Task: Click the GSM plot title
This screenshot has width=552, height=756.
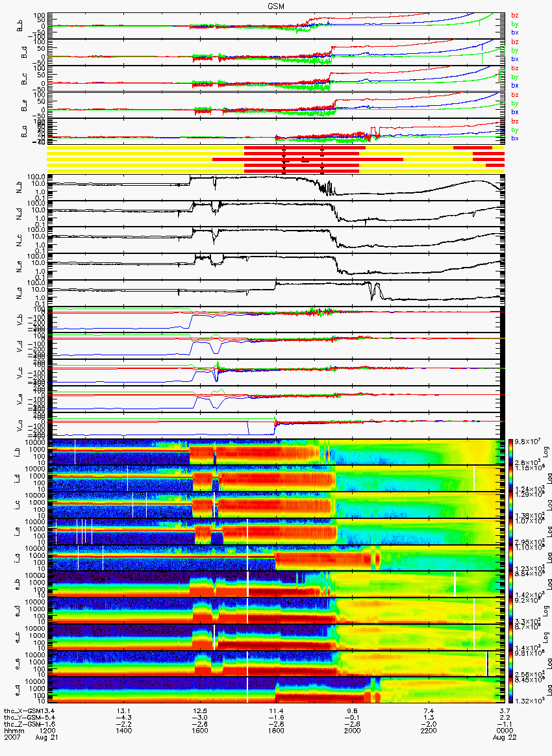Action: (x=276, y=6)
